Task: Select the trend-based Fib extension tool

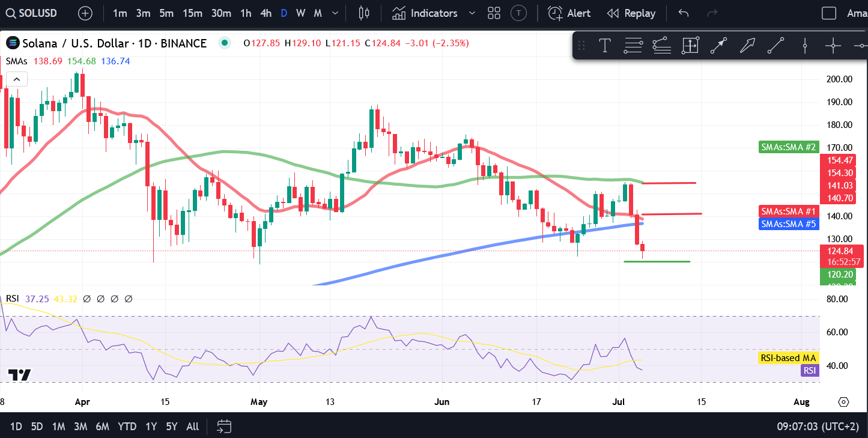Action: click(x=661, y=45)
